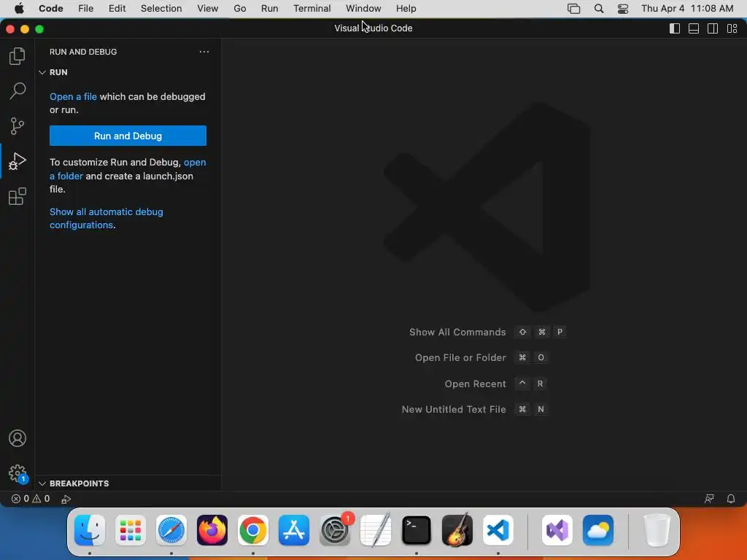Click Stage Manager icon in menu bar
The width and height of the screenshot is (747, 560).
pos(573,9)
